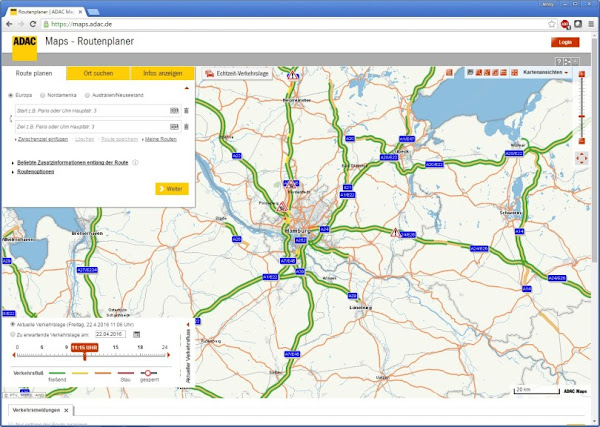This screenshot has height=427, width=600.
Task: Switch to Ort suchen tab
Action: click(x=98, y=73)
